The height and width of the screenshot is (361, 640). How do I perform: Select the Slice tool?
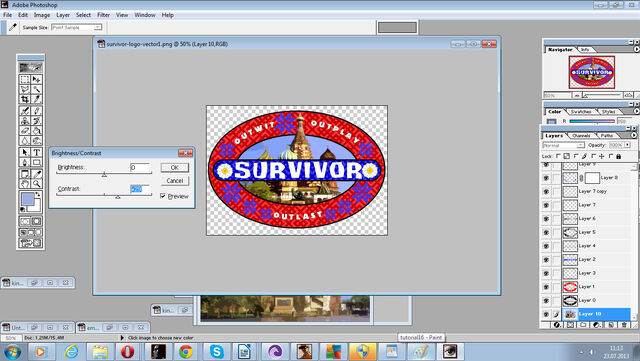tap(36, 99)
